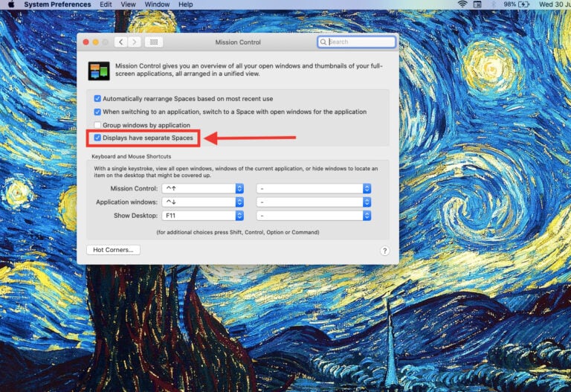Viewport: 571px width, 392px height.
Task: Open Mission Control keyboard shortcut dropdown
Action: tap(203, 188)
